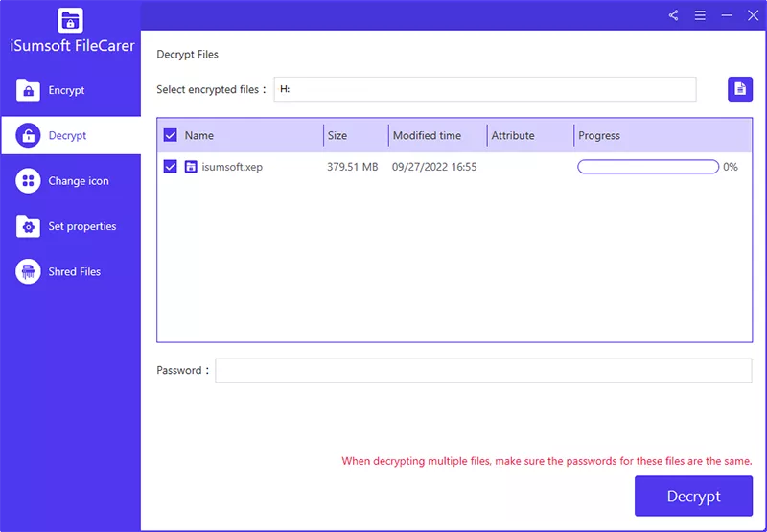Focus the Password input field
767x532 pixels.
click(x=483, y=371)
